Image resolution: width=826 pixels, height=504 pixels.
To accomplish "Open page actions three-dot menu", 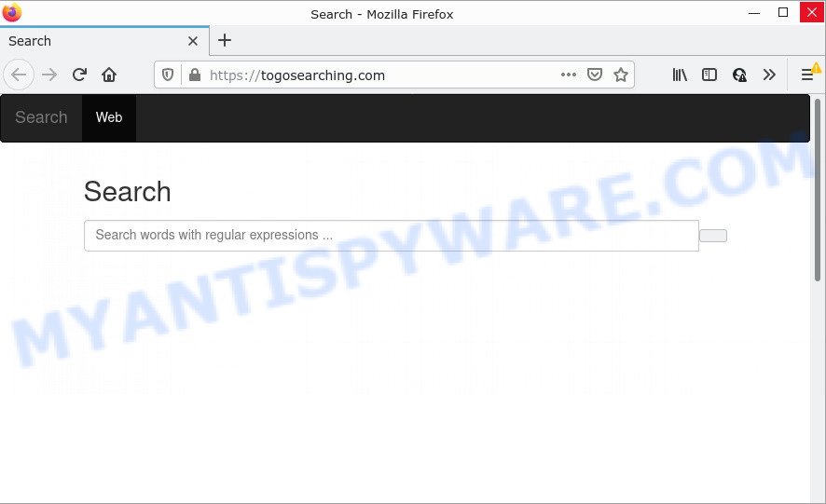I will (x=569, y=75).
